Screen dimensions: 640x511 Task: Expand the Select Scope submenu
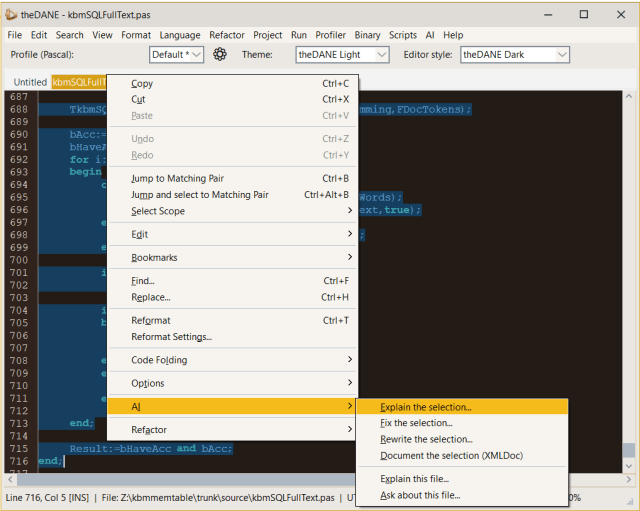click(x=232, y=211)
